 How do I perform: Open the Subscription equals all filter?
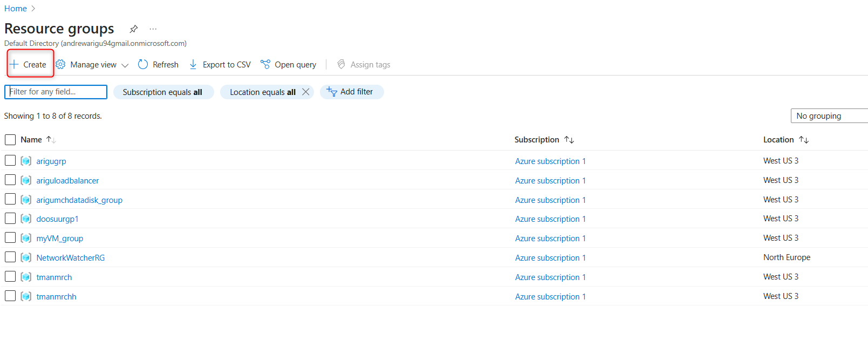pyautogui.click(x=163, y=92)
